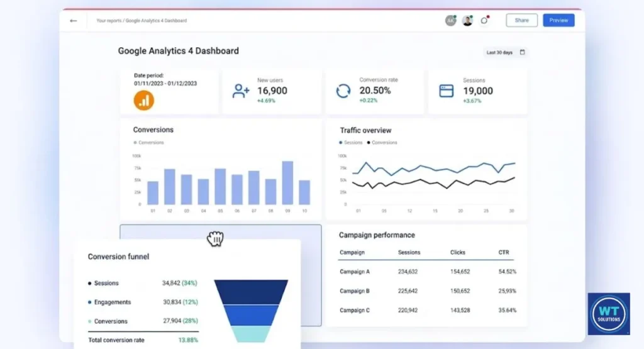The image size is (644, 349).
Task: Click the blue Preview button
Action: tap(558, 20)
